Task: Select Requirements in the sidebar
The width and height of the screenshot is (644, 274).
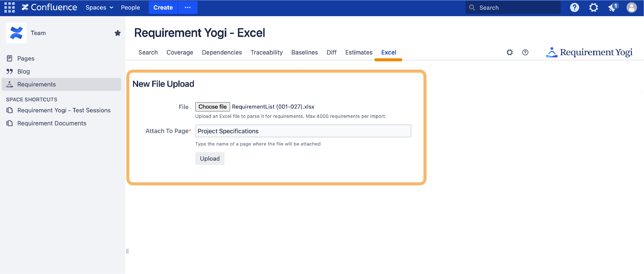Action: pyautogui.click(x=37, y=84)
